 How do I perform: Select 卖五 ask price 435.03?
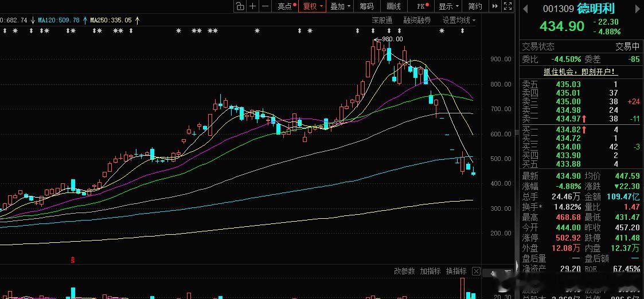tap(568, 85)
